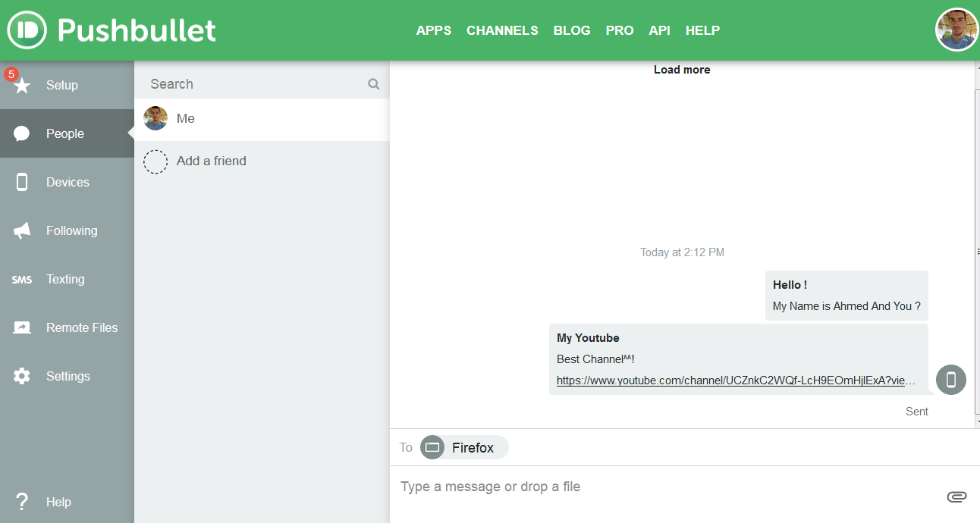
Task: Click the Best Channel message text
Action: (595, 359)
